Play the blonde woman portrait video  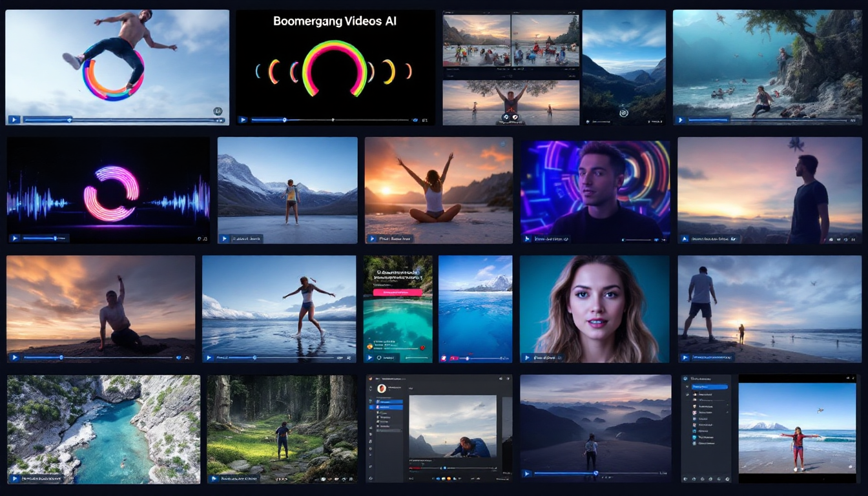(x=527, y=357)
